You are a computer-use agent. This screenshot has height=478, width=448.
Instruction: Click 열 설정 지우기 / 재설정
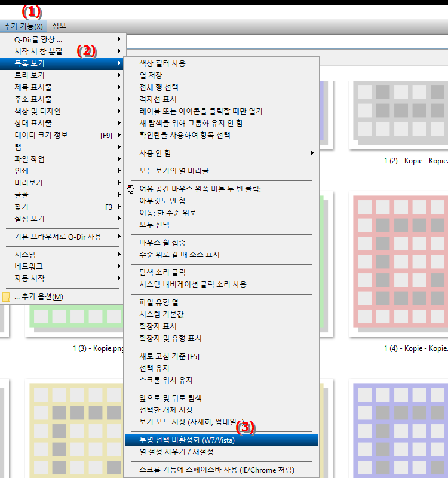click(x=221, y=452)
